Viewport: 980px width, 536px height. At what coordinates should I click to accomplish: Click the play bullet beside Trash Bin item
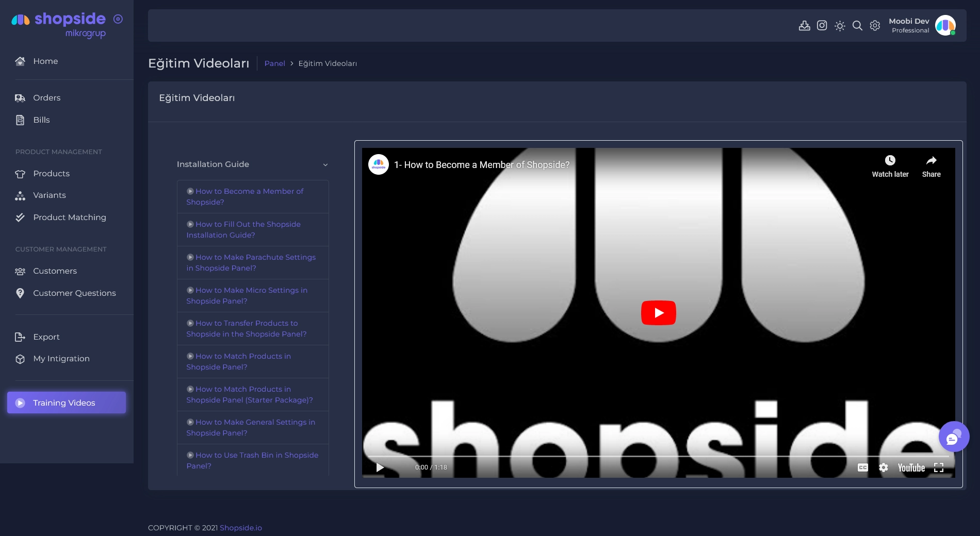[x=190, y=455]
